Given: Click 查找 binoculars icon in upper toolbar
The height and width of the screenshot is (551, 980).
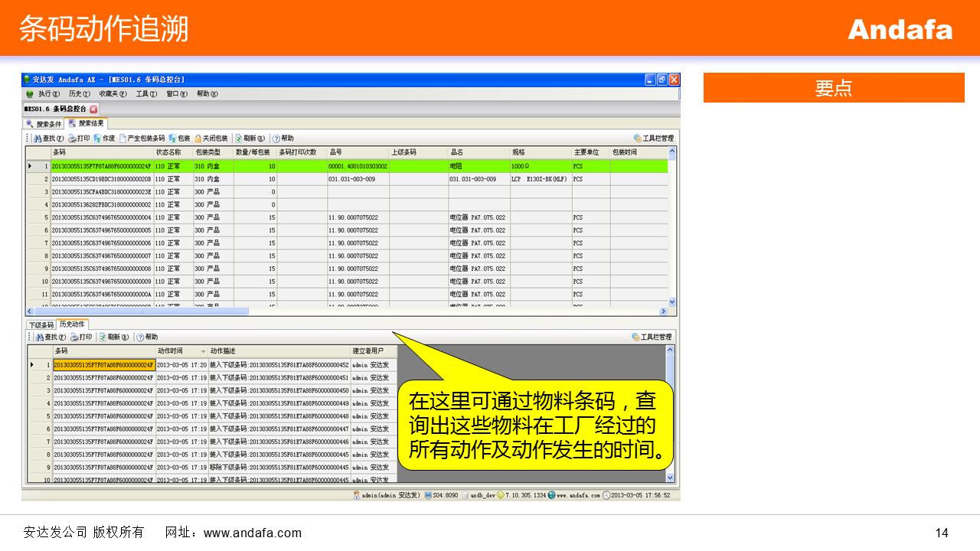Looking at the screenshot, I should (x=38, y=139).
